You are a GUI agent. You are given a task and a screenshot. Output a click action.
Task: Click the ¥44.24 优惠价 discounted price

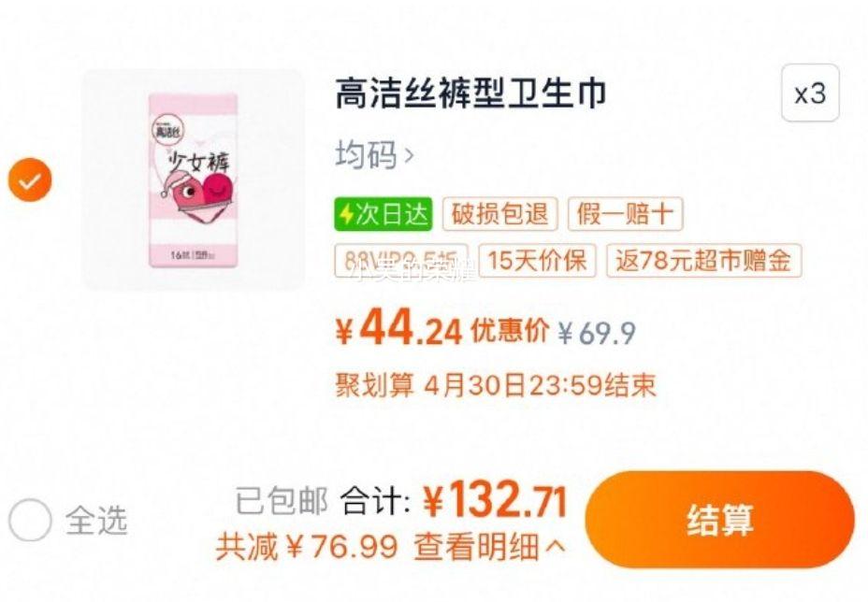441,331
